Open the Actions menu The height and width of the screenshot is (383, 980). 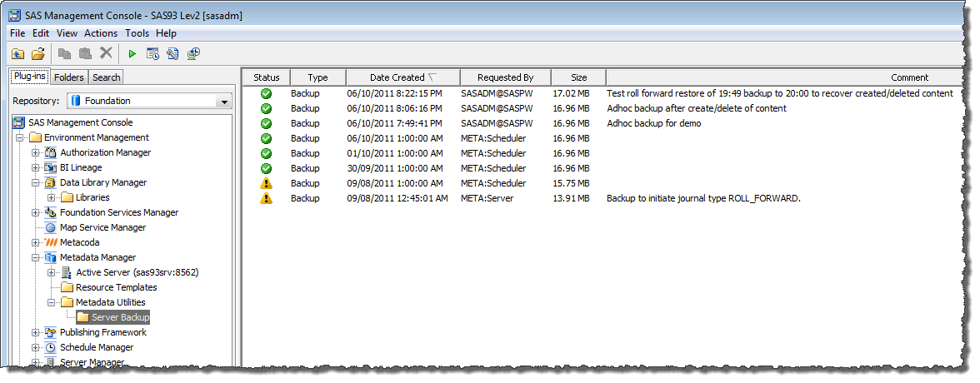tap(101, 33)
